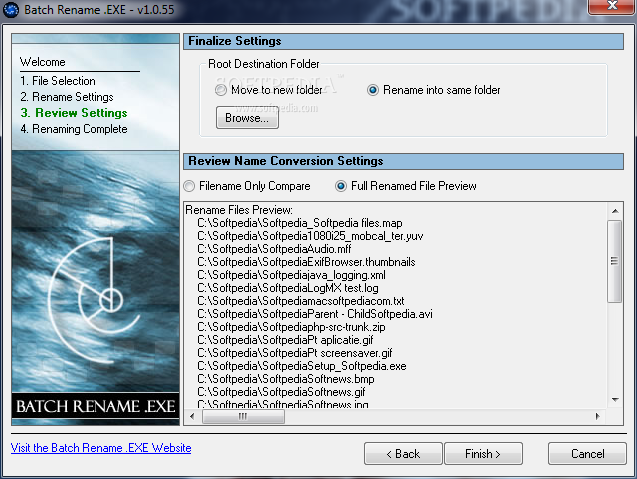
Task: Select the SoftpediaPt screensaver.gif line
Action: [295, 353]
